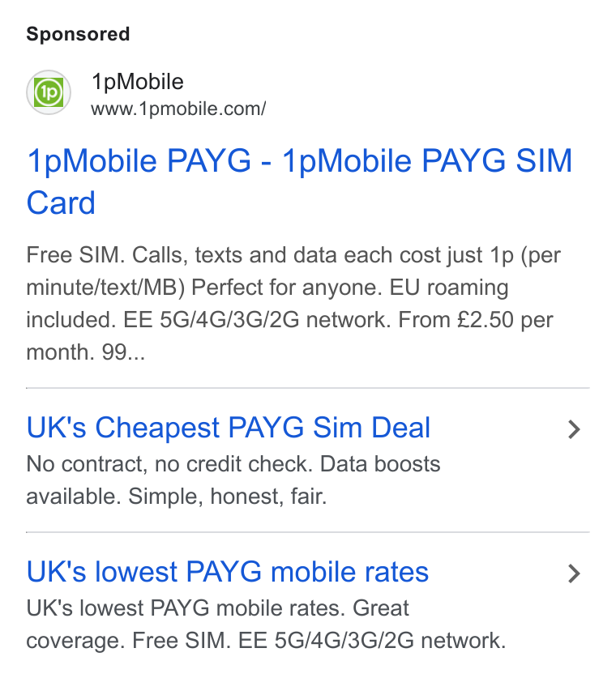Click the Simple, honest, fair text
Screen dimensions: 616x695
(228, 497)
